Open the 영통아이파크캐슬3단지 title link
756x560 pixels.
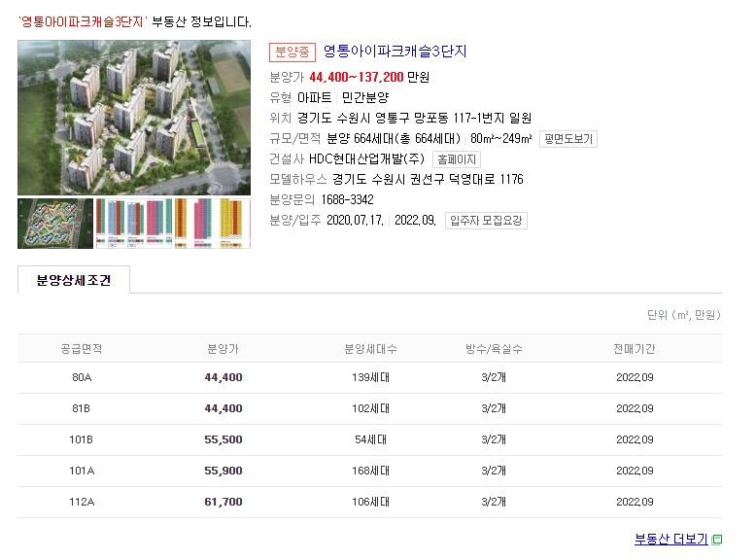(395, 52)
